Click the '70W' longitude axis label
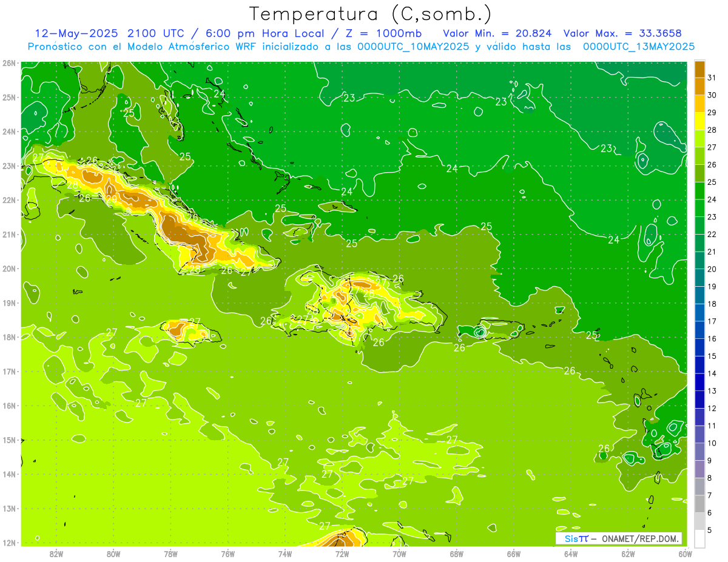Viewport: 728px width, 562px height. pyautogui.click(x=399, y=554)
